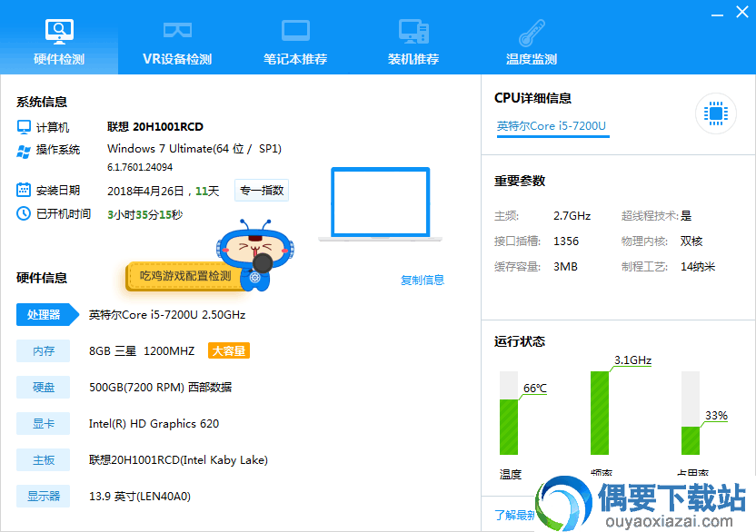The width and height of the screenshot is (756, 532).
Task: Go to the 装机推荐 tab
Action: pyautogui.click(x=413, y=42)
